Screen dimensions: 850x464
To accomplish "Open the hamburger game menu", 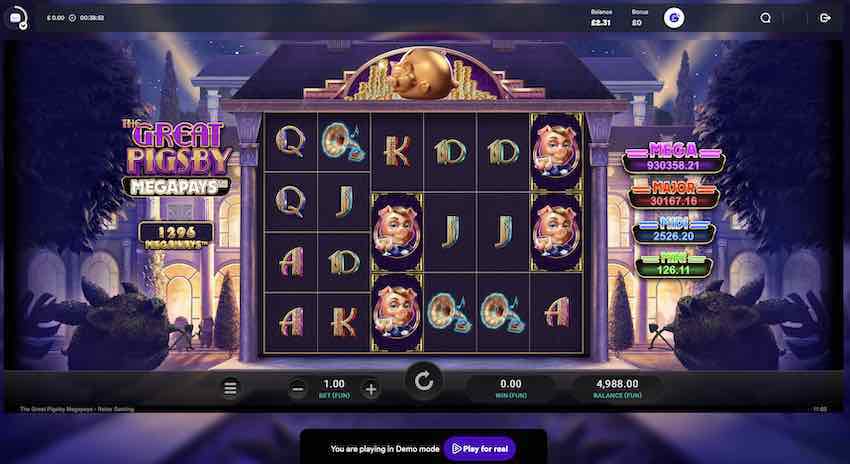I will pyautogui.click(x=230, y=388).
